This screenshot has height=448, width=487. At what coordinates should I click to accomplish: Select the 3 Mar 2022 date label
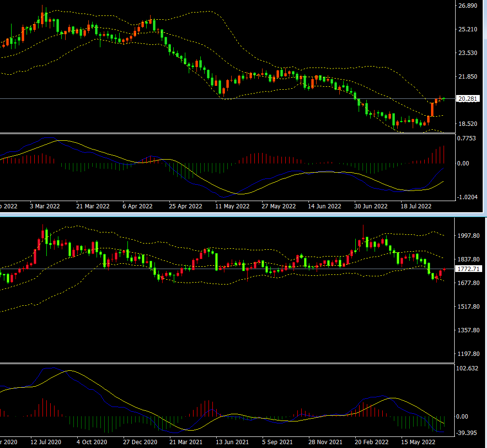tap(45, 206)
